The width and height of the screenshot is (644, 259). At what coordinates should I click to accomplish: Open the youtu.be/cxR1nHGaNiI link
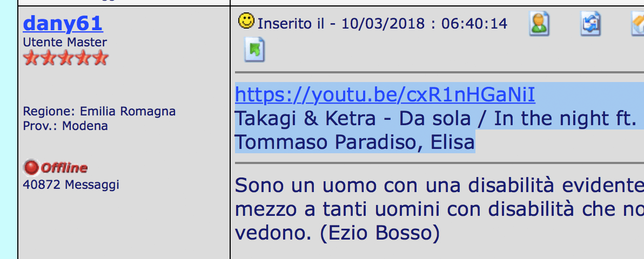point(385,94)
